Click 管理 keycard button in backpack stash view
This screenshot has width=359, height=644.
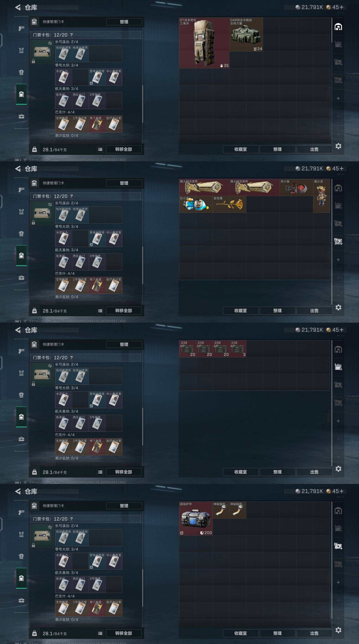[124, 22]
